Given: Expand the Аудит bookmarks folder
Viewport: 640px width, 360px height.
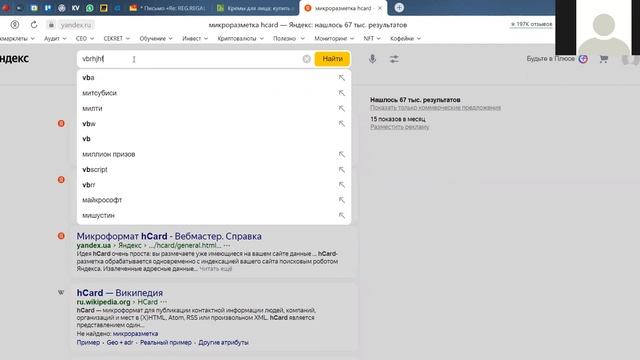Looking at the screenshot, I should (x=55, y=38).
